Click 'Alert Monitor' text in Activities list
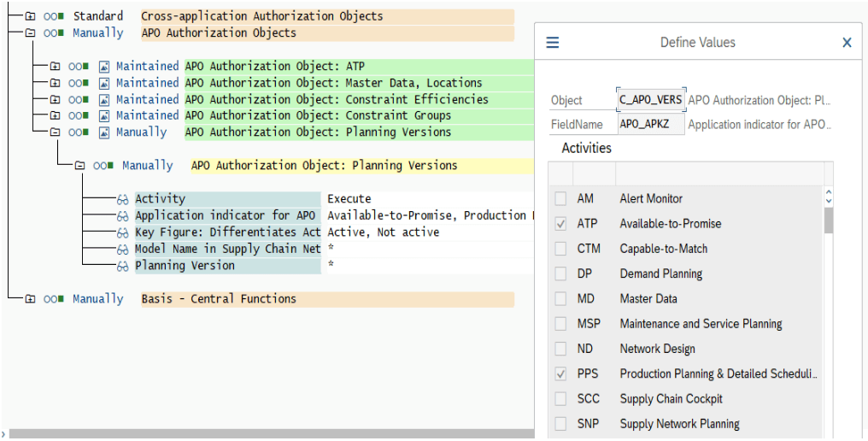Screen dimensions: 868x441 [651, 198]
